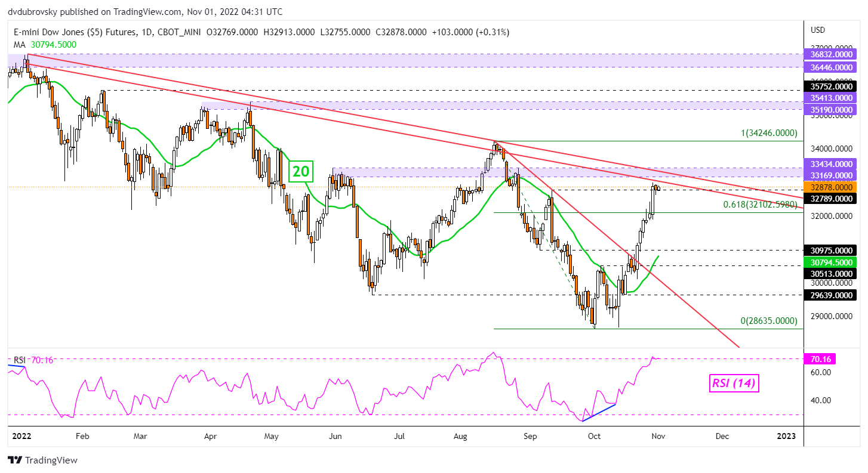Image resolution: width=868 pixels, height=473 pixels.
Task: Click the Sep label on time axis
Action: pyautogui.click(x=530, y=436)
